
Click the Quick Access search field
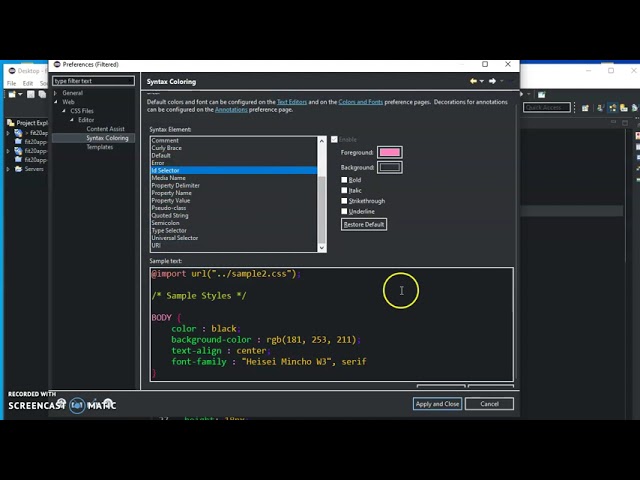point(547,107)
